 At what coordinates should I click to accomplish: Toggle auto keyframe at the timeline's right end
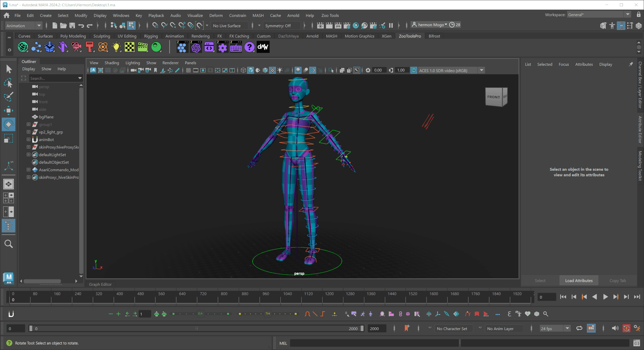[x=627, y=328]
